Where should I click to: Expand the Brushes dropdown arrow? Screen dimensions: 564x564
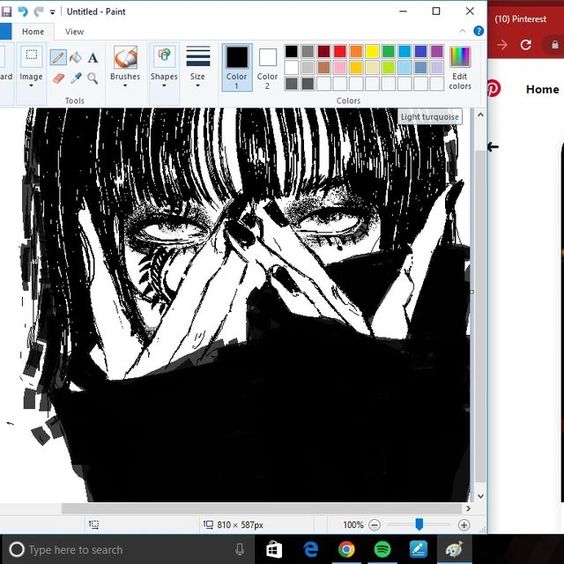tap(125, 86)
